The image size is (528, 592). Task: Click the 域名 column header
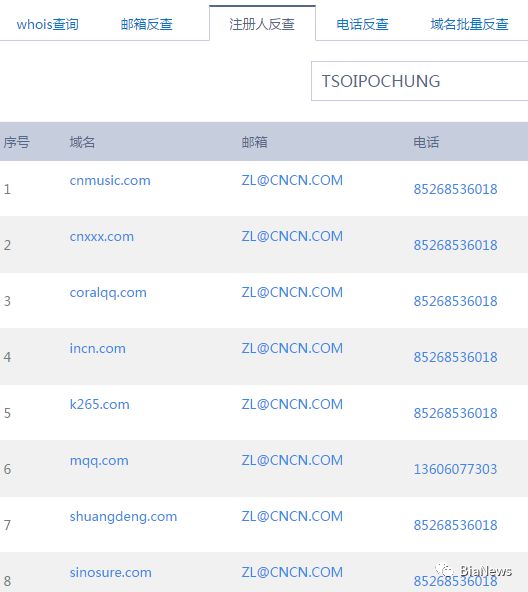82,142
